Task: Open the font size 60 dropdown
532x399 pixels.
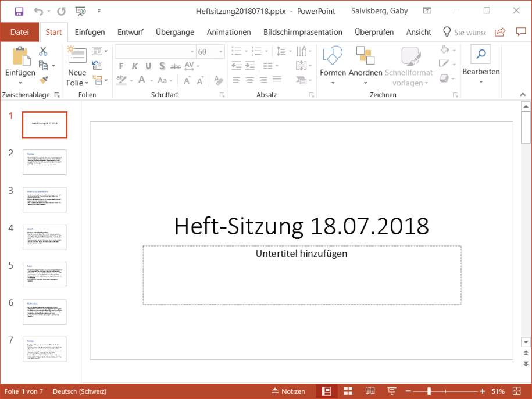Action: tap(221, 52)
